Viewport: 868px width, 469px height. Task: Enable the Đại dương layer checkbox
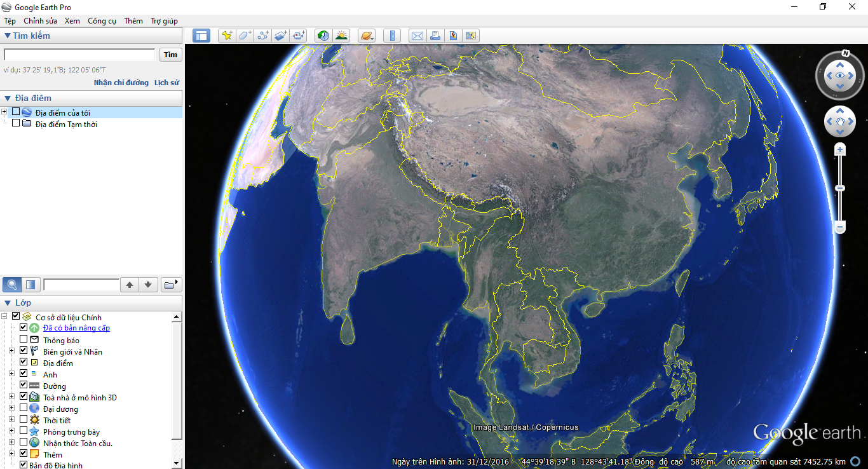tap(24, 407)
